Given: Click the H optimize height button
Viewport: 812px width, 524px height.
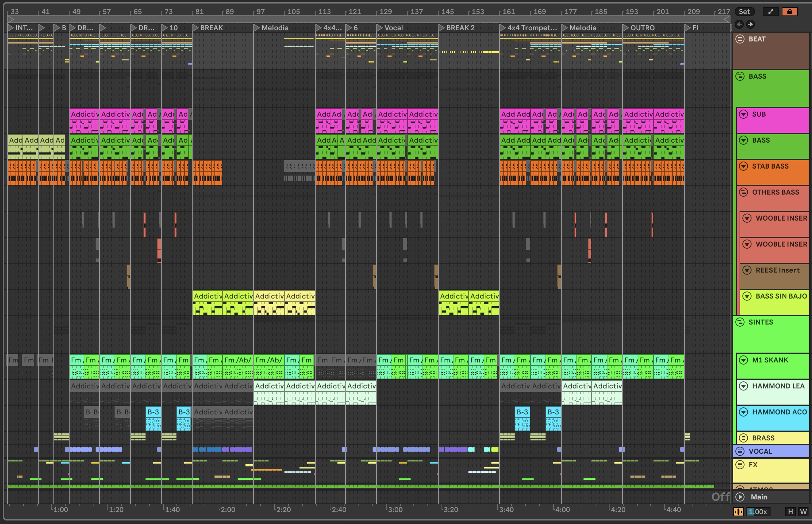Looking at the screenshot, I should pyautogui.click(x=791, y=512).
